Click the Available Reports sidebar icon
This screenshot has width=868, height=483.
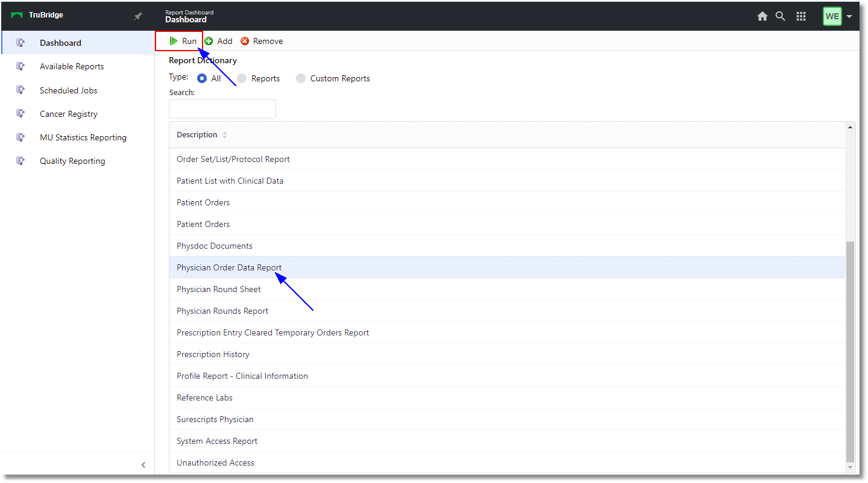click(20, 66)
